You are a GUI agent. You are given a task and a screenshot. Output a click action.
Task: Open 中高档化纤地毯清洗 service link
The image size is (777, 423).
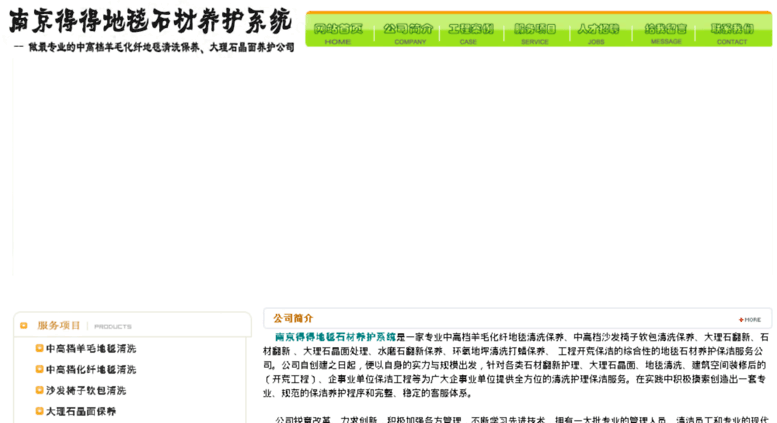coord(91,370)
